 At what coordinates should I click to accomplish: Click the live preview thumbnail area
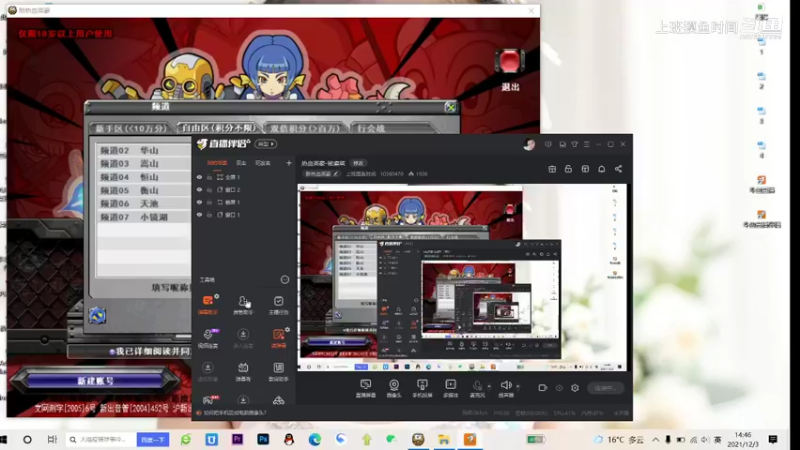(x=462, y=278)
